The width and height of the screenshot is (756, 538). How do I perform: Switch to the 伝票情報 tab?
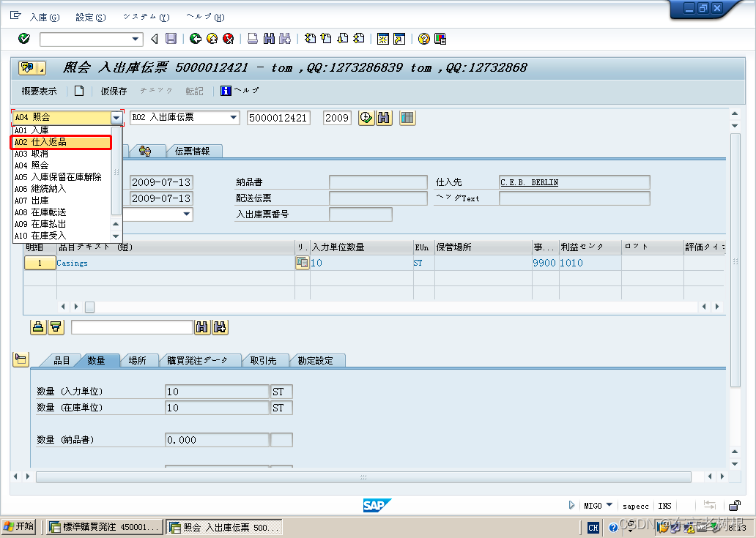pyautogui.click(x=193, y=152)
